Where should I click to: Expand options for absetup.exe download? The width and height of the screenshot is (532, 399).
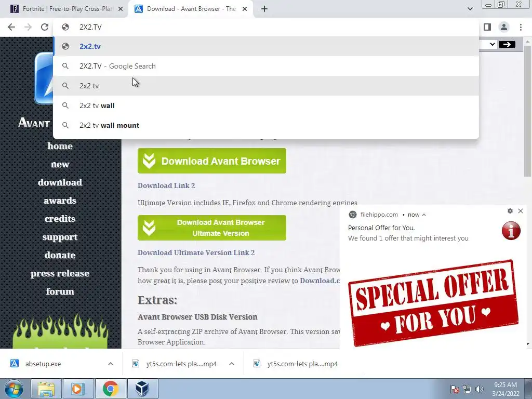click(x=111, y=364)
